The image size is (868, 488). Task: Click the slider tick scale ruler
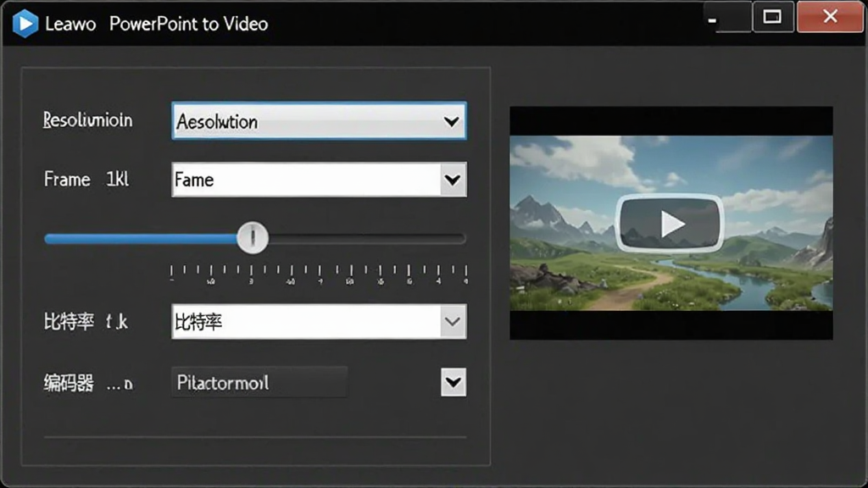[x=319, y=274]
